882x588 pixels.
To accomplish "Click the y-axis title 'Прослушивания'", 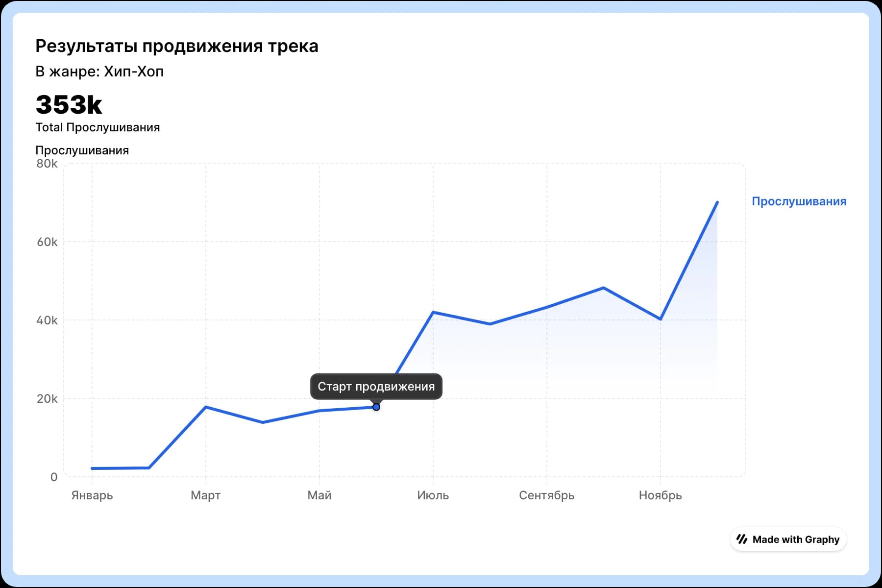I will [x=82, y=150].
